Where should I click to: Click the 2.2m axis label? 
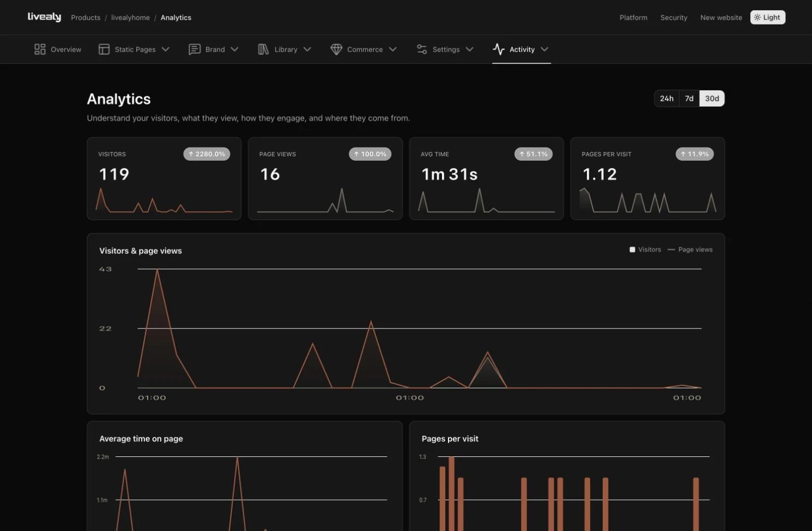point(103,457)
